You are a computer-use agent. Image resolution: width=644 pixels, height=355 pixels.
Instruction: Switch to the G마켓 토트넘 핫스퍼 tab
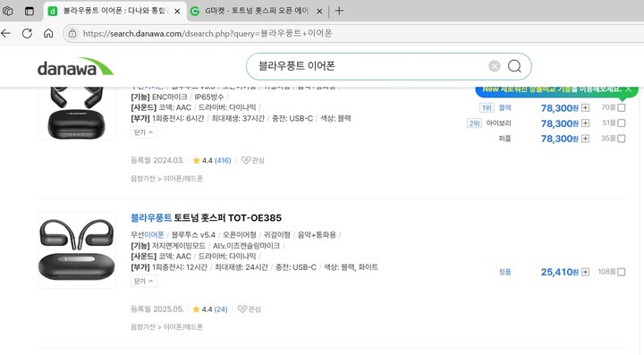pyautogui.click(x=257, y=11)
